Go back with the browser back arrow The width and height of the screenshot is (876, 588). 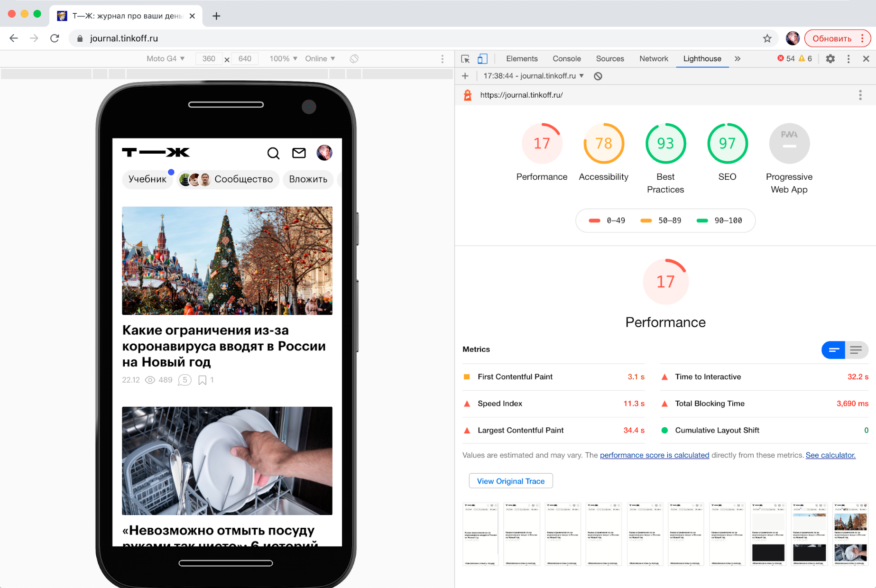click(x=14, y=38)
